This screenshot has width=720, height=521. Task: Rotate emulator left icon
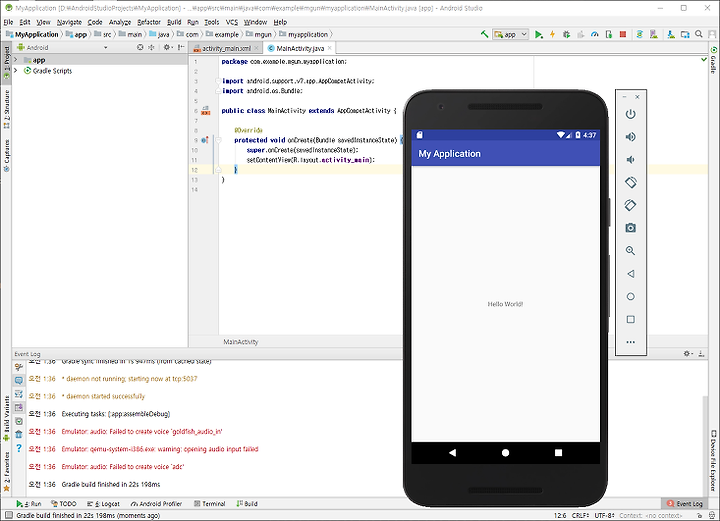click(630, 182)
